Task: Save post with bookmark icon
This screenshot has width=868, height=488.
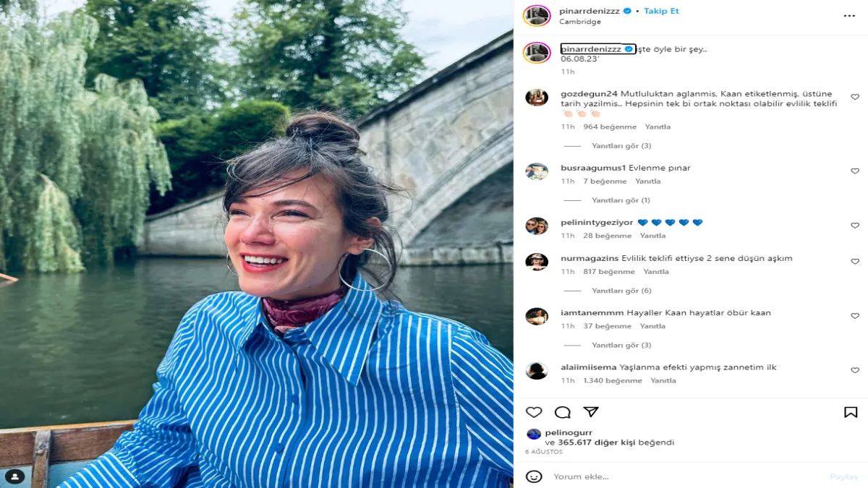Action: 851,412
